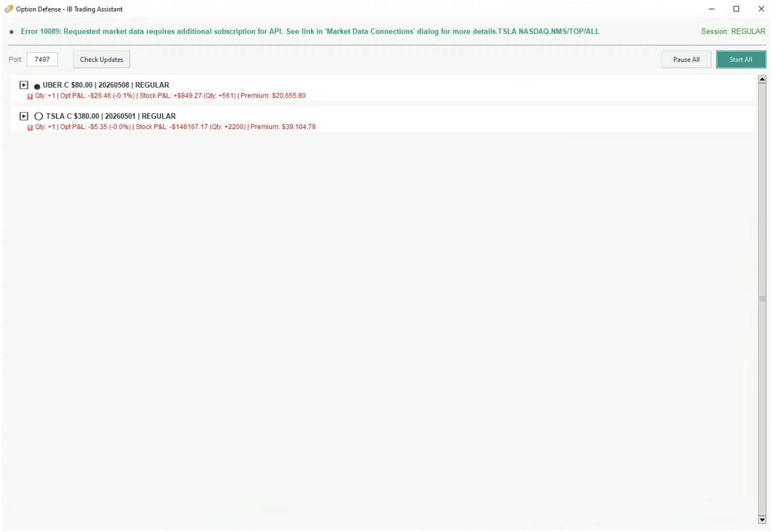Click the red chart icon under TSLA
774x532 pixels.
point(30,128)
